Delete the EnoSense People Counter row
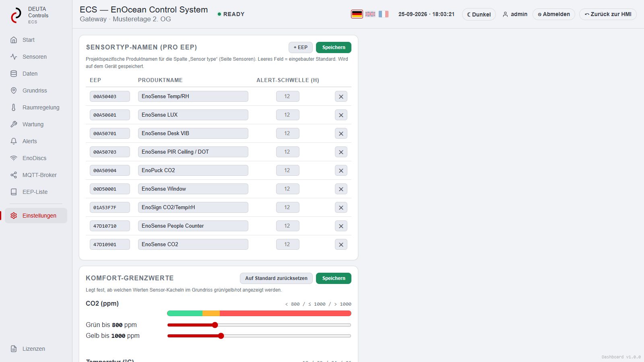The height and width of the screenshot is (362, 644). 341,226
